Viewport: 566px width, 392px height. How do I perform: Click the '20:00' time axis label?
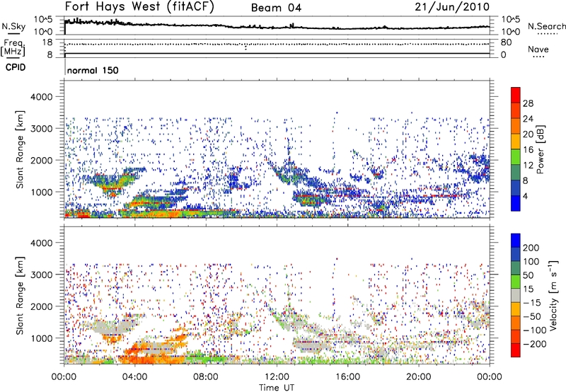pos(419,377)
